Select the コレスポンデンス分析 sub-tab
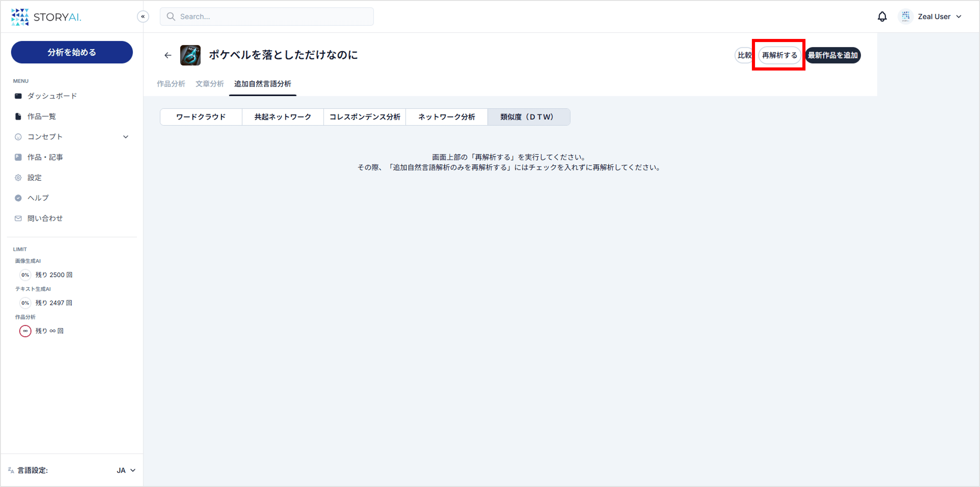This screenshot has height=487, width=980. click(x=364, y=117)
